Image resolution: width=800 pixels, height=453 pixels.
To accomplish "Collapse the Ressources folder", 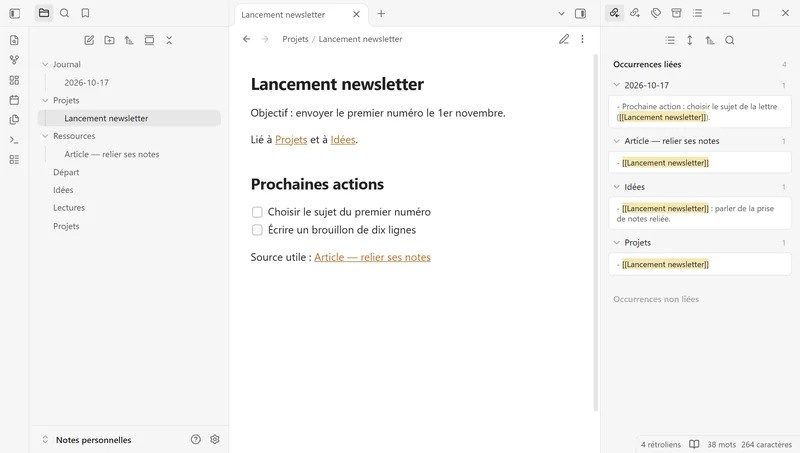I will point(45,136).
